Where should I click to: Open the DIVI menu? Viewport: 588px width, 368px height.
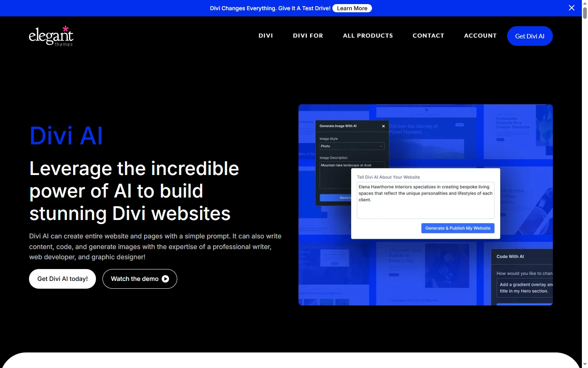click(265, 36)
